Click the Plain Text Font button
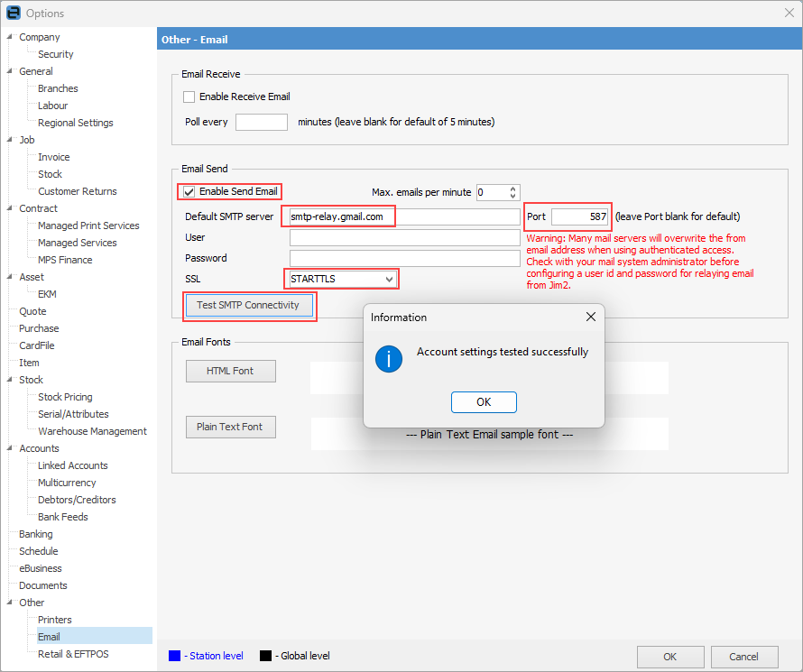803x672 pixels. pos(230,427)
